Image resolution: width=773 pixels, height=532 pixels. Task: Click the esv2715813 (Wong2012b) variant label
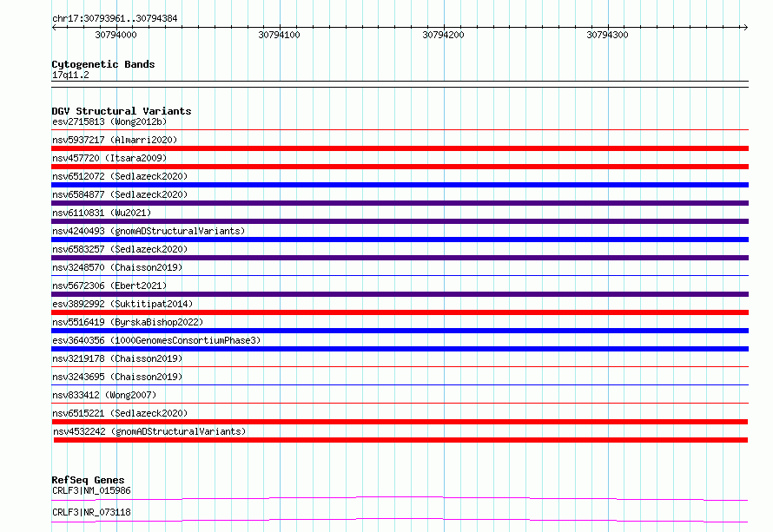coord(109,122)
